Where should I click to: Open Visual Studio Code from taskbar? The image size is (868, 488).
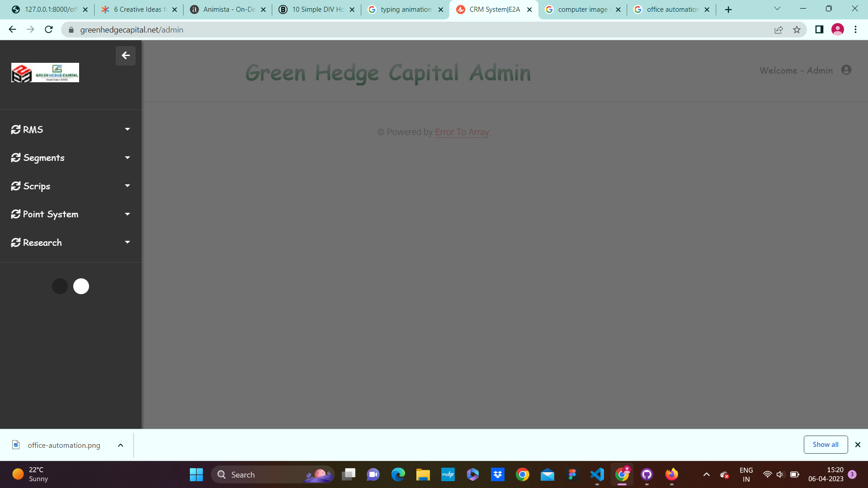pos(597,474)
